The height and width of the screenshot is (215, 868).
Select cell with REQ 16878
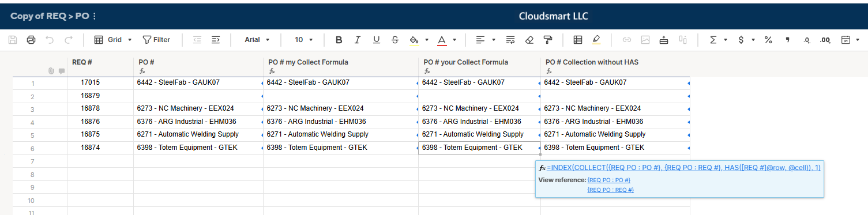tap(100, 109)
